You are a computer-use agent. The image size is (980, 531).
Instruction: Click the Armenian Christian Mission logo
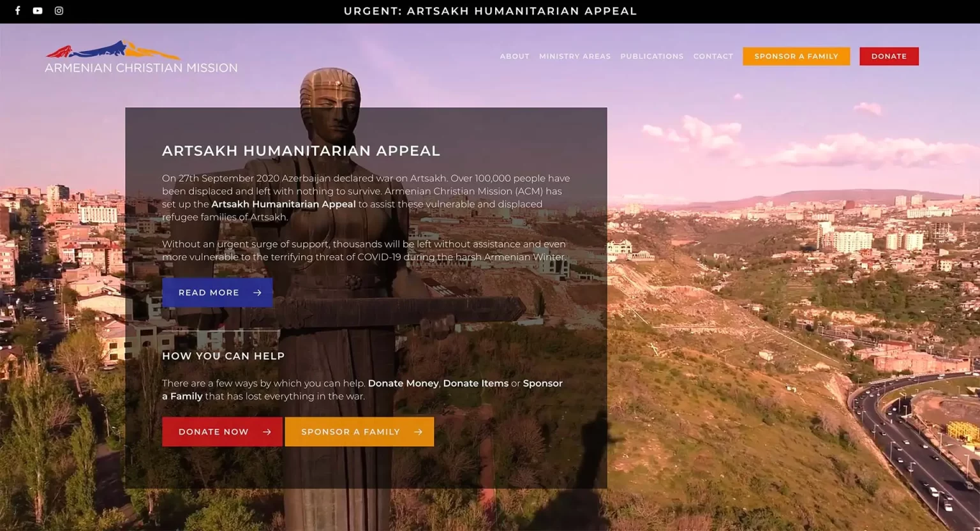pos(141,57)
